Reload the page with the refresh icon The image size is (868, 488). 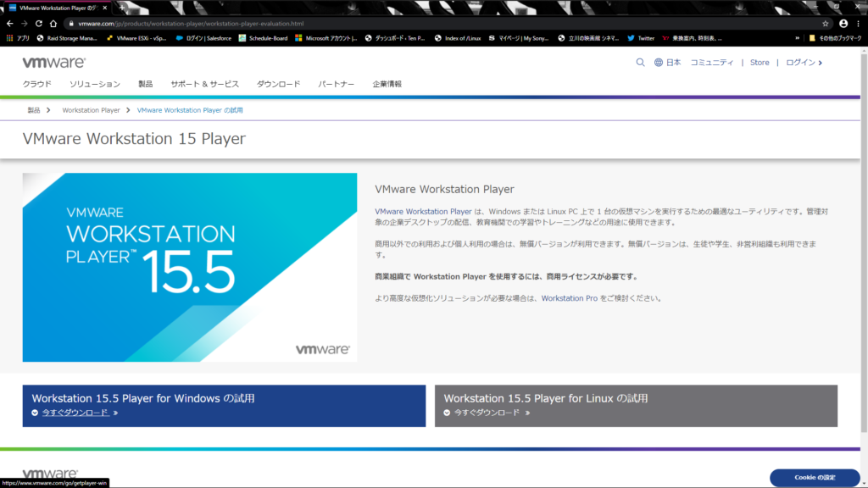[x=39, y=24]
